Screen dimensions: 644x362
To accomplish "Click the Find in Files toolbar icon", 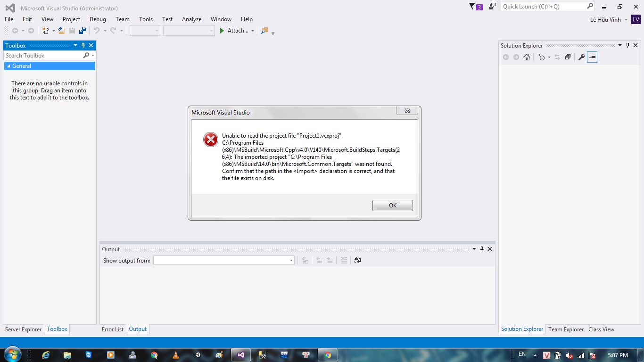I will click(264, 31).
